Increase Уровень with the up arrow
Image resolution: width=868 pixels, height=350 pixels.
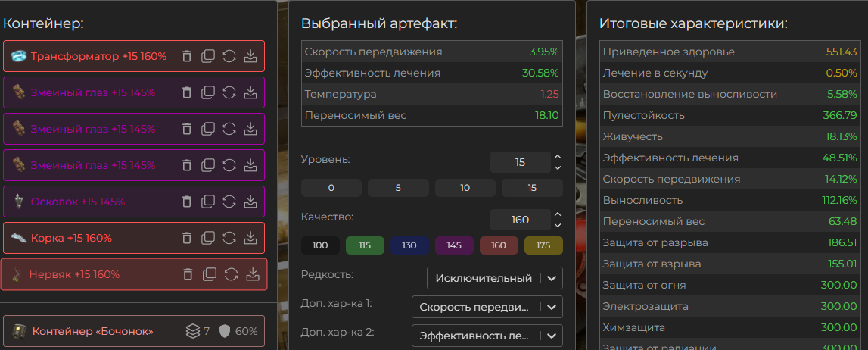558,158
